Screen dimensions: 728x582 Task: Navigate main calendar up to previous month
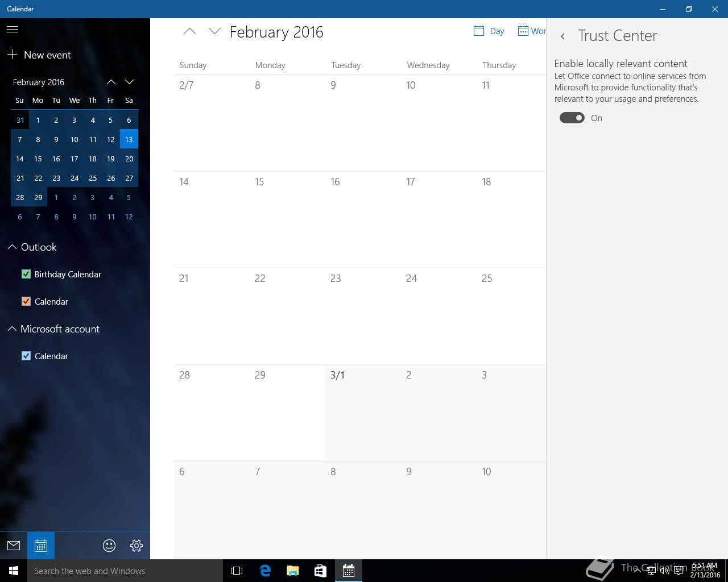(189, 32)
